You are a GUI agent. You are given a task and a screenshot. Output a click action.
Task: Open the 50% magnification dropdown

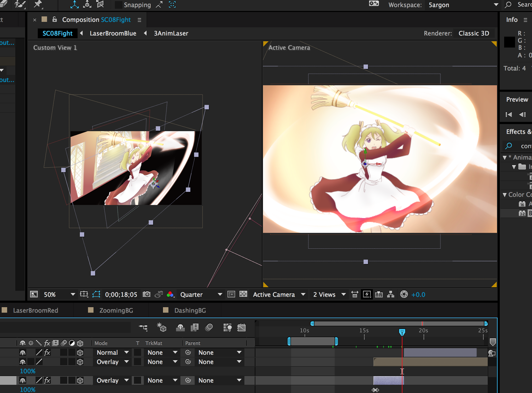click(59, 295)
